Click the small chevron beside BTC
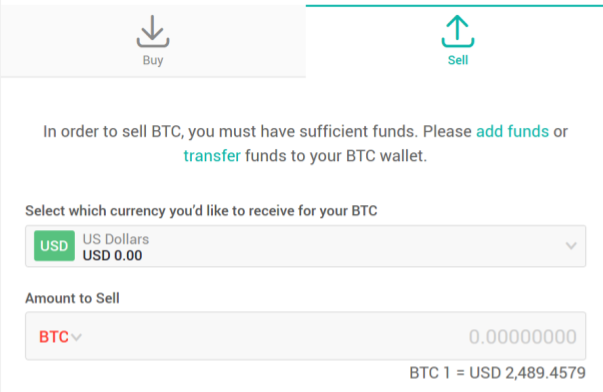 (77, 338)
